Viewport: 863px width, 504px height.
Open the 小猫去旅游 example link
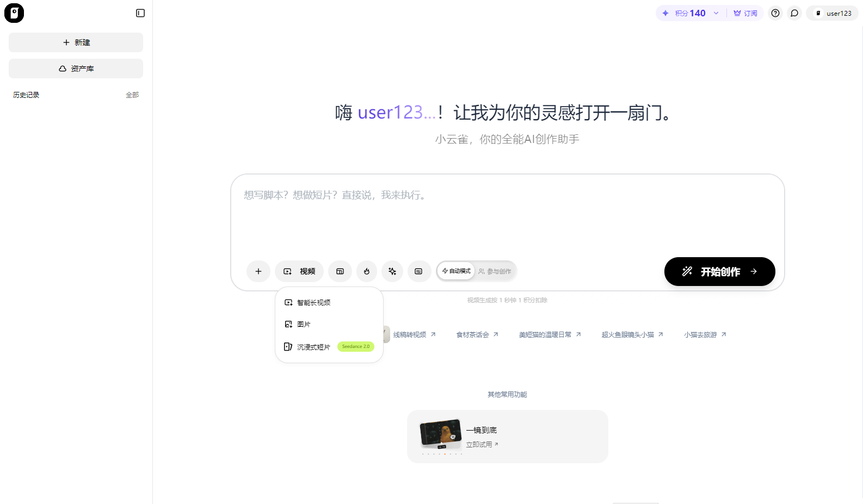(705, 334)
